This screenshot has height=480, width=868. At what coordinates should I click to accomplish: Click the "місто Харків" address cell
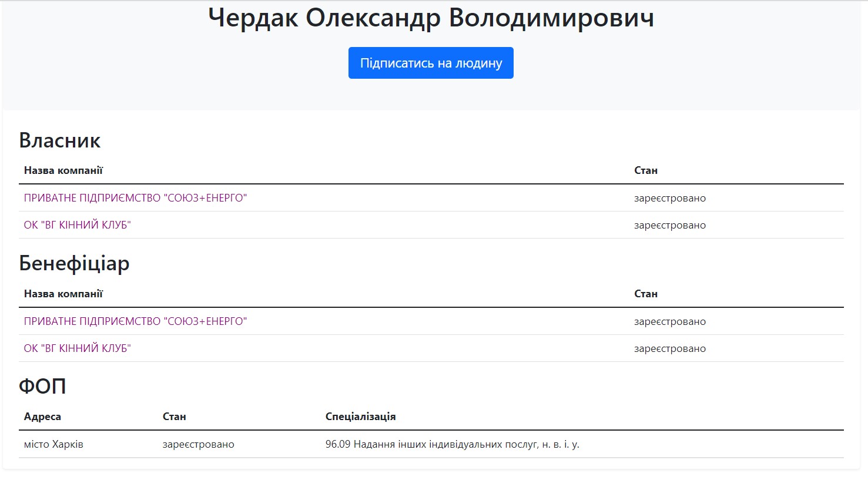coord(53,444)
